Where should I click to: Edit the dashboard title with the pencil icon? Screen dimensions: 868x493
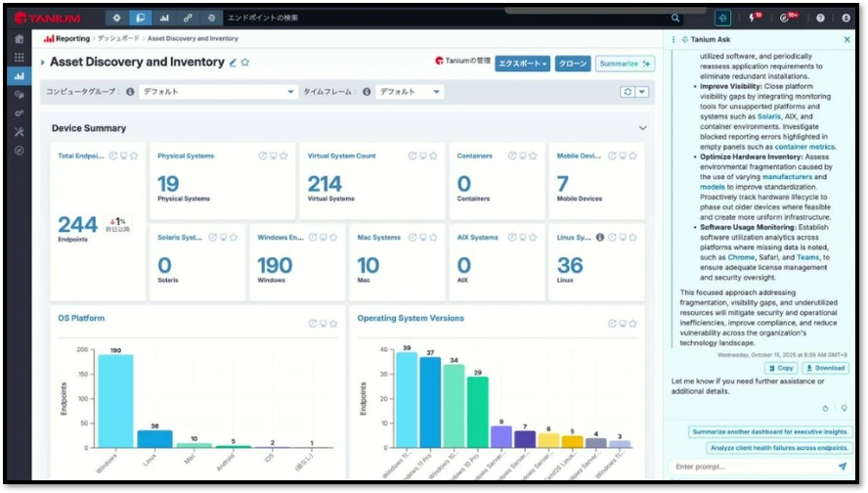pyautogui.click(x=233, y=63)
